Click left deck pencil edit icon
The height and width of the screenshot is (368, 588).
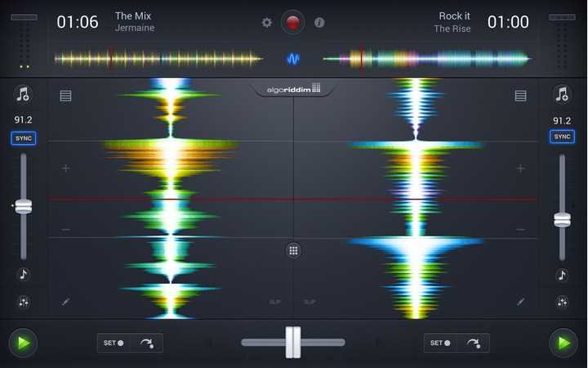(65, 302)
